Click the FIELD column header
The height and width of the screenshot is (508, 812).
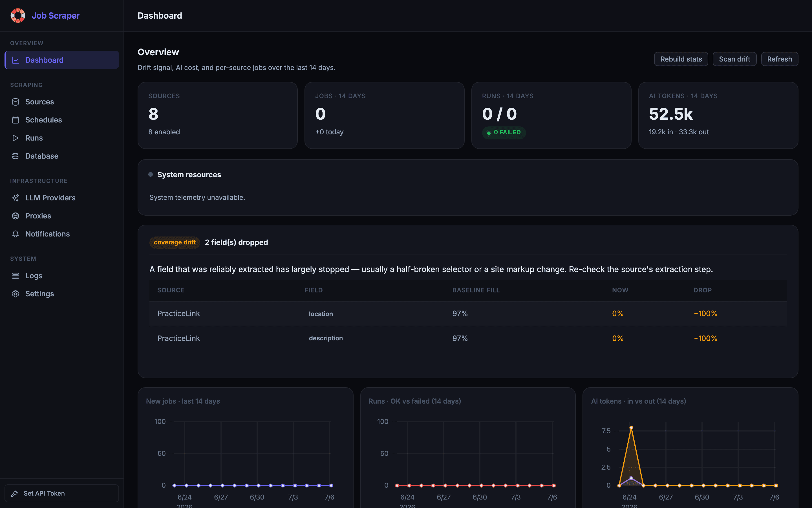314,290
